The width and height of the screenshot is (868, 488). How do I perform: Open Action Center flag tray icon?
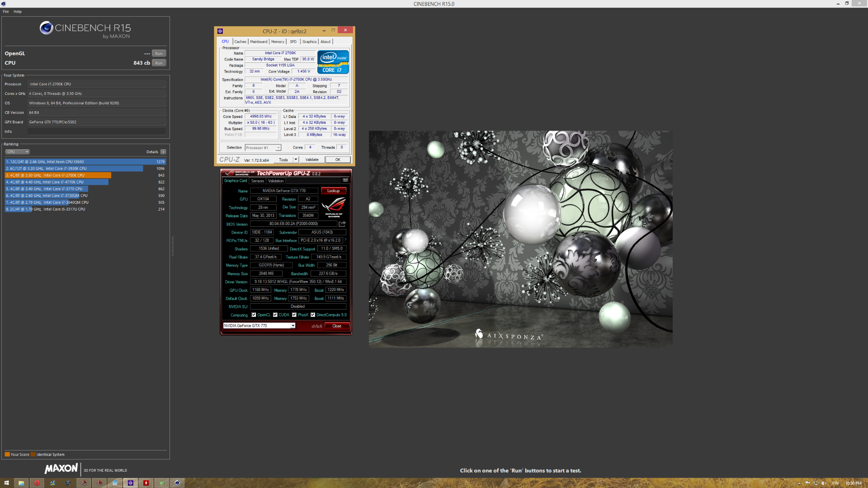(x=807, y=483)
